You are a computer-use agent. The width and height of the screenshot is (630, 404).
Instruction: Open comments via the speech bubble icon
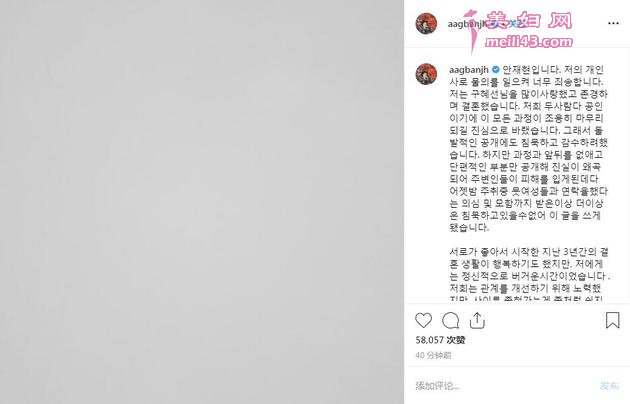[x=450, y=320]
